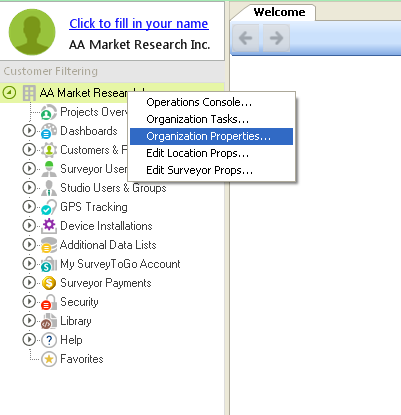Choose Organization Tasks from context menu

pyautogui.click(x=211, y=119)
